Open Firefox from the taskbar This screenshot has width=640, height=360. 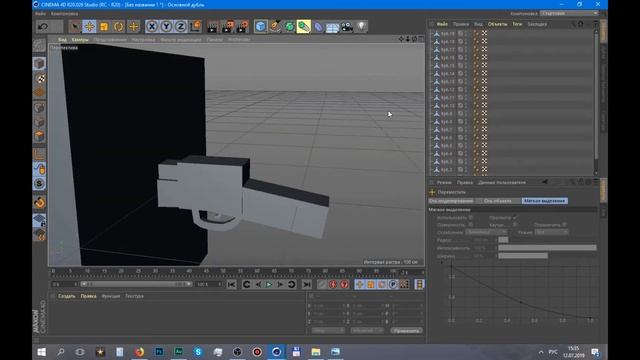point(139,351)
